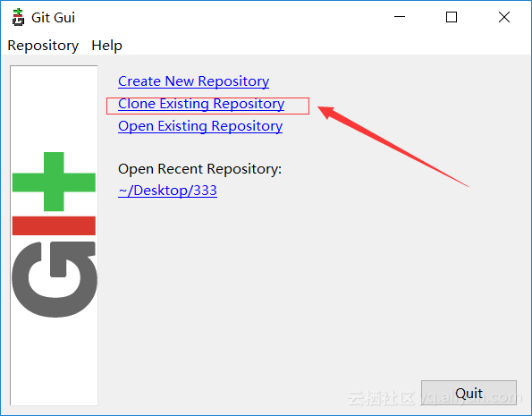Image resolution: width=532 pixels, height=416 pixels.
Task: Click the 'Open Recent Repository:' label
Action: point(200,169)
